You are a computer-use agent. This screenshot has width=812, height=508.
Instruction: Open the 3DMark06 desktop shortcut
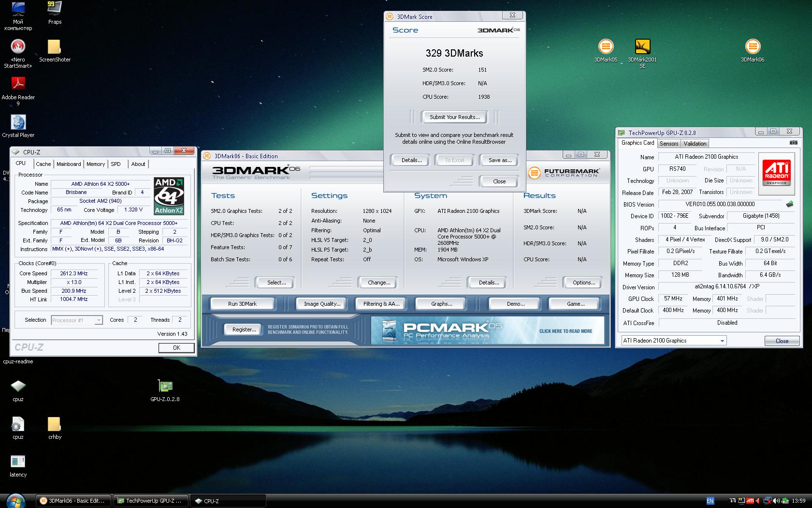753,51
